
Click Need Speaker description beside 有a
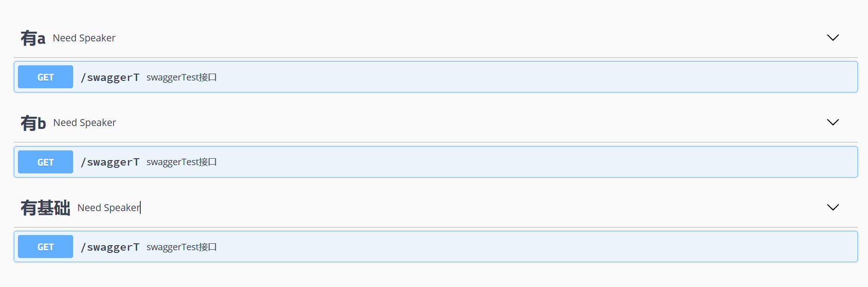point(84,38)
